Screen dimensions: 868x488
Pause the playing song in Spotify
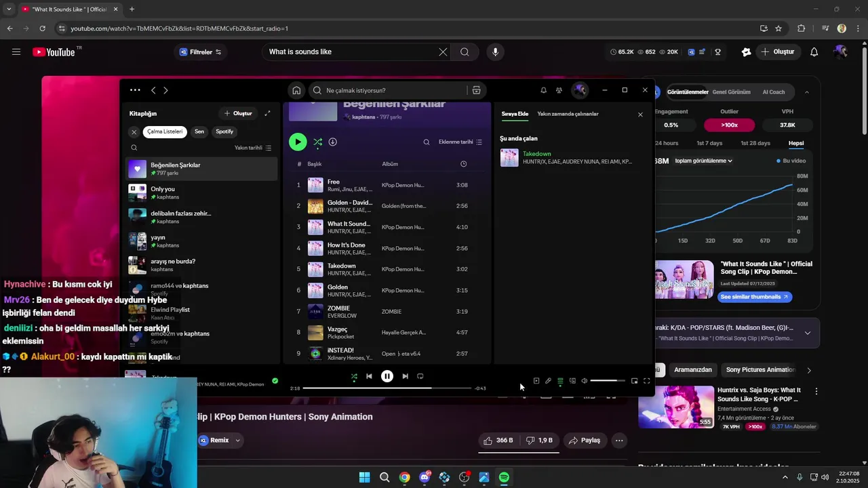[x=387, y=376]
